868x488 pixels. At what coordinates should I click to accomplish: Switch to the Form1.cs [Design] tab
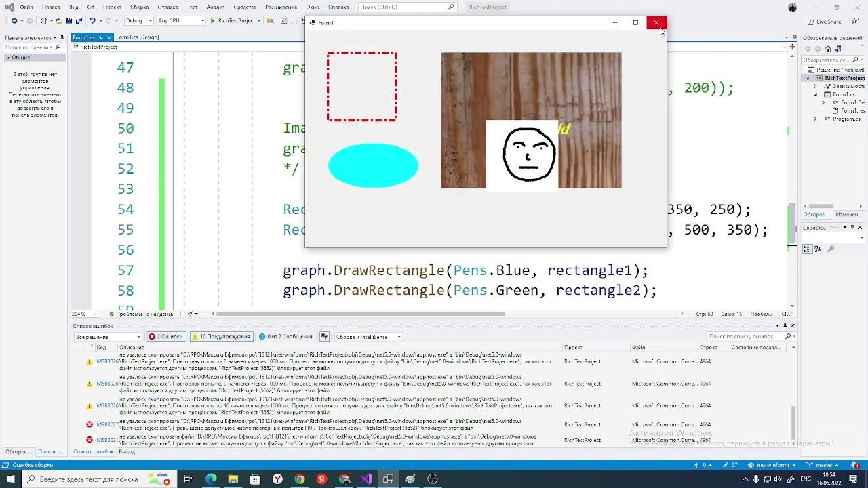137,37
